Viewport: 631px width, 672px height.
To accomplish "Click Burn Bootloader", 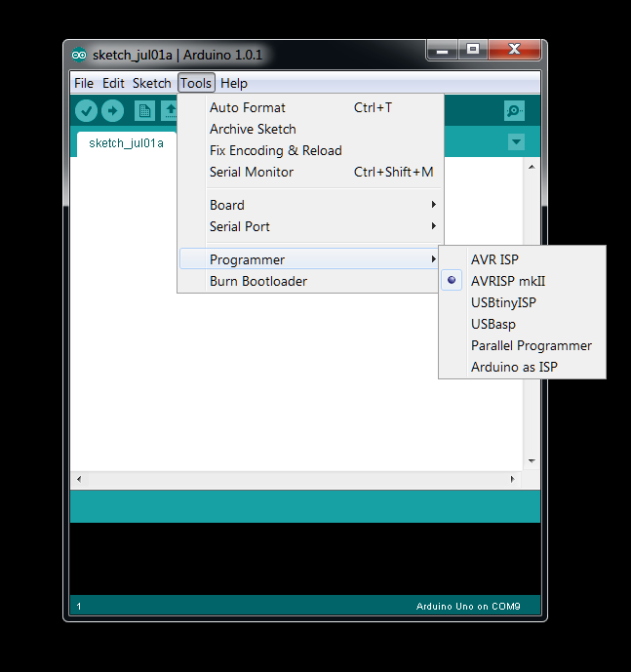I will [x=308, y=281].
